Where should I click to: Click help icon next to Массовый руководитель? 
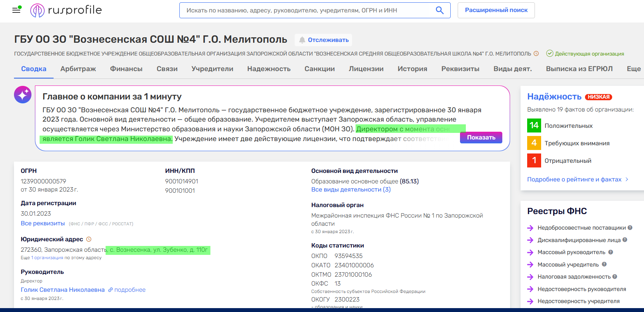click(611, 252)
